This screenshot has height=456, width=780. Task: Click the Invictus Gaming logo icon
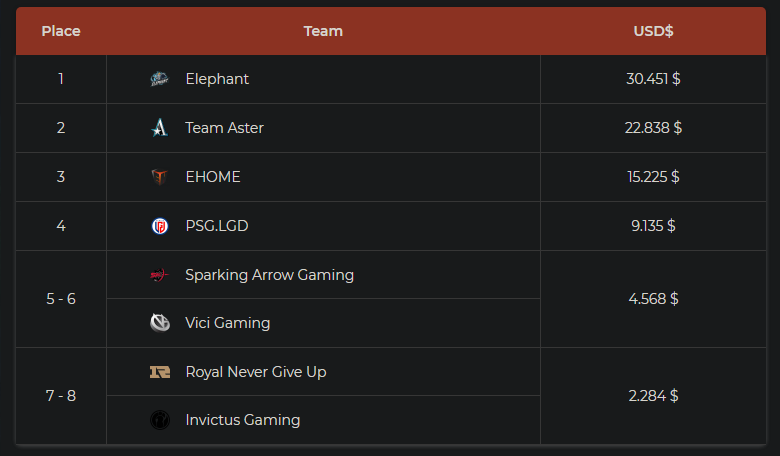click(x=160, y=420)
